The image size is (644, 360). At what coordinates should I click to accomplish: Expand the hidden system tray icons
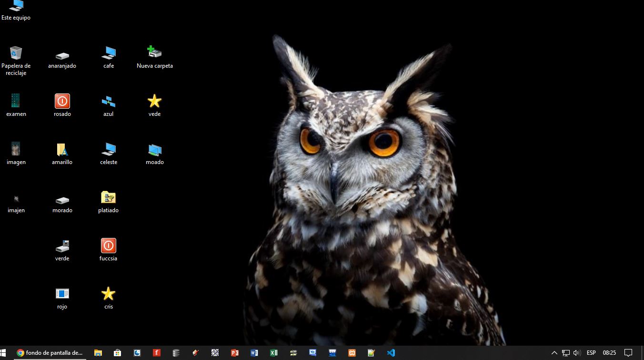click(x=554, y=353)
